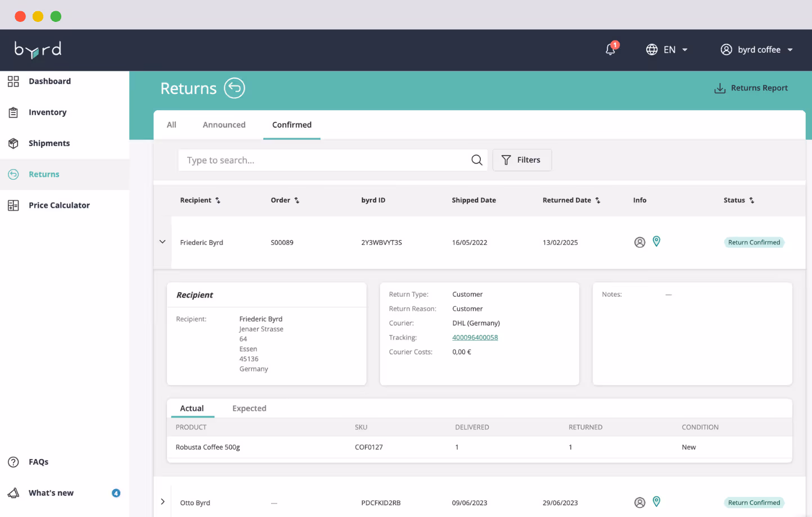
Task: Toggle sorting on the Status column
Action: tap(753, 200)
